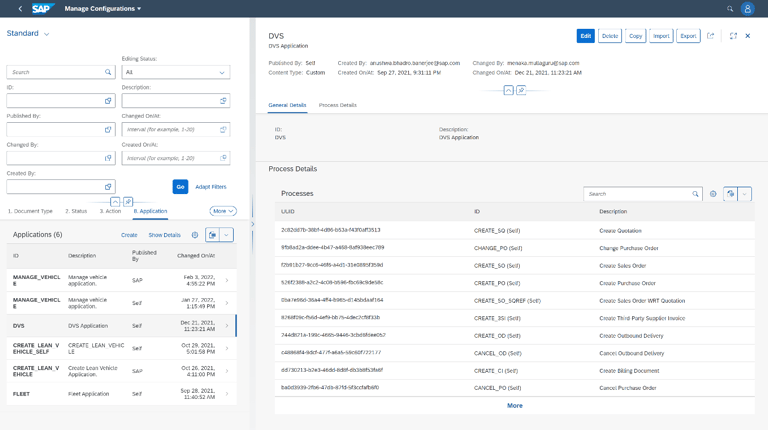The width and height of the screenshot is (768, 430).
Task: Open value help for Created On/At filter
Action: click(223, 158)
